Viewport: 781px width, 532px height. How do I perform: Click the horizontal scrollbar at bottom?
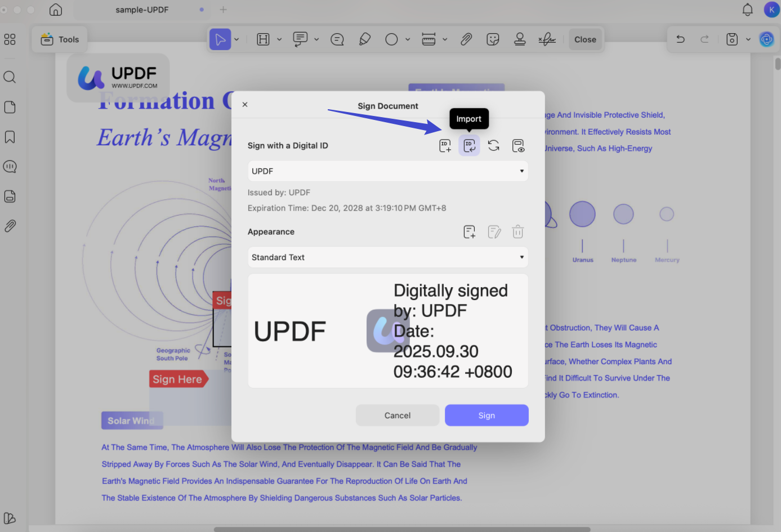point(402,529)
